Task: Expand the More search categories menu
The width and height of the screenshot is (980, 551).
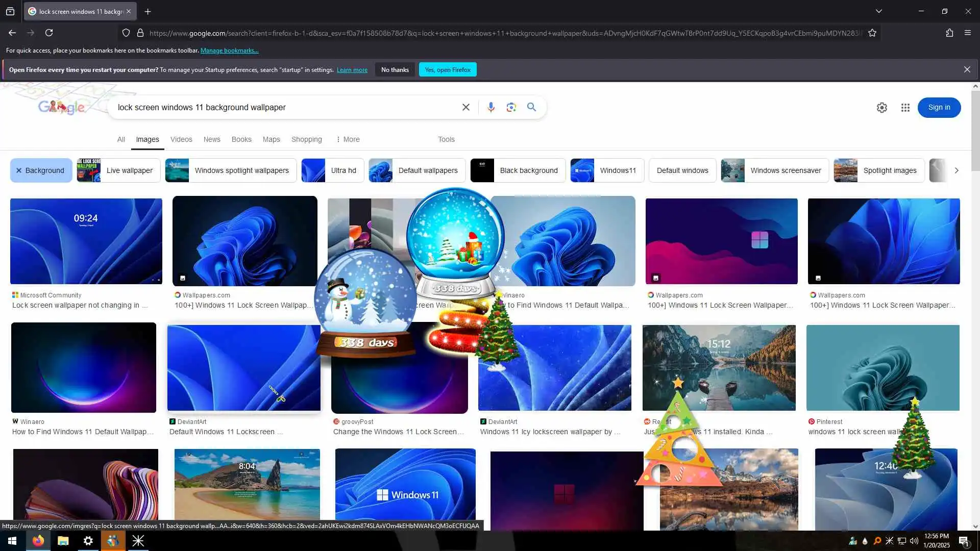Action: pos(348,139)
